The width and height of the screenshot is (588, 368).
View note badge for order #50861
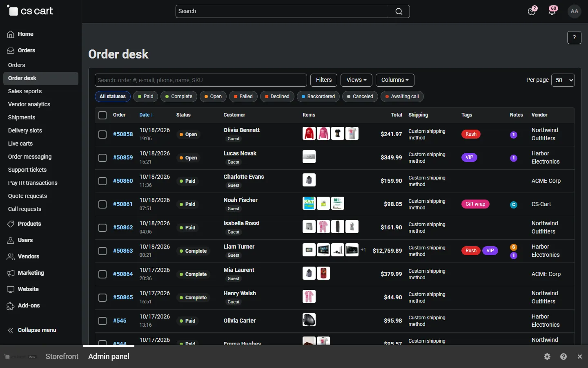(x=514, y=204)
